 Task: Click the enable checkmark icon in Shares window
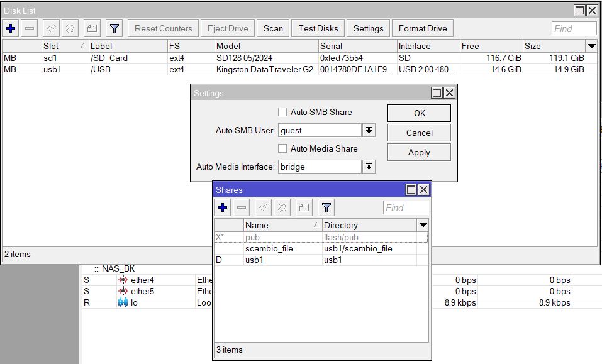pyautogui.click(x=264, y=207)
